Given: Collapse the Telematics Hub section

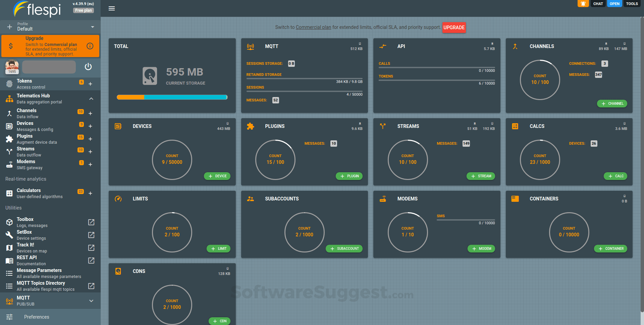Looking at the screenshot, I should click(x=91, y=98).
